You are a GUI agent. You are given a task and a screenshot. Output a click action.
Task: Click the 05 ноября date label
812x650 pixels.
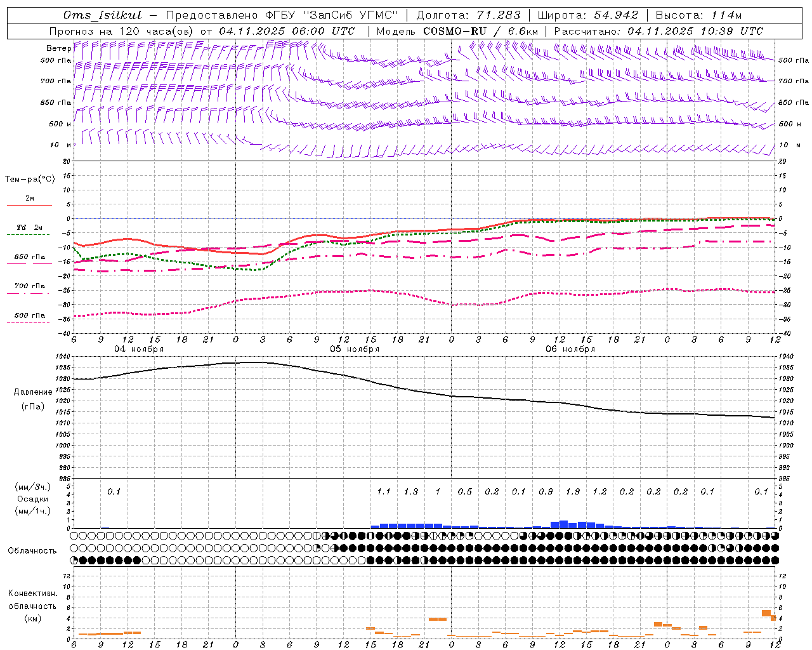355,348
